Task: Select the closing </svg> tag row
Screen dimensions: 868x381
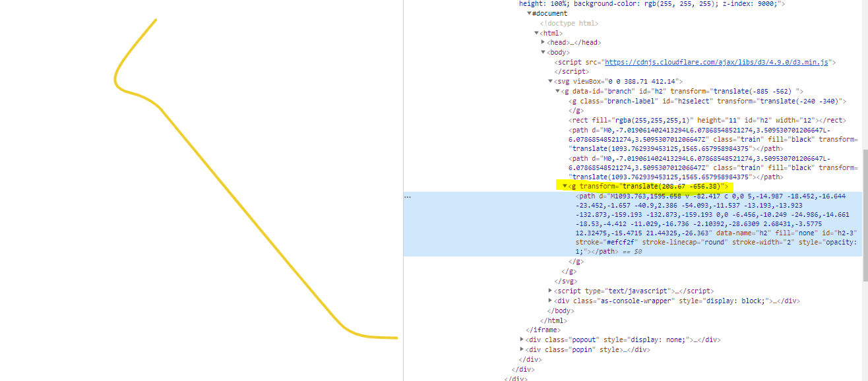Action: (x=565, y=281)
